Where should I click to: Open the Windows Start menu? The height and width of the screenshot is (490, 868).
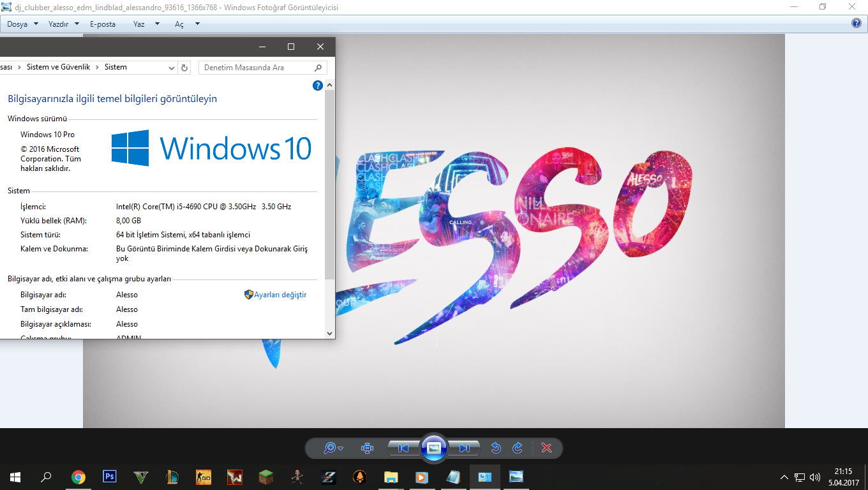[15, 477]
